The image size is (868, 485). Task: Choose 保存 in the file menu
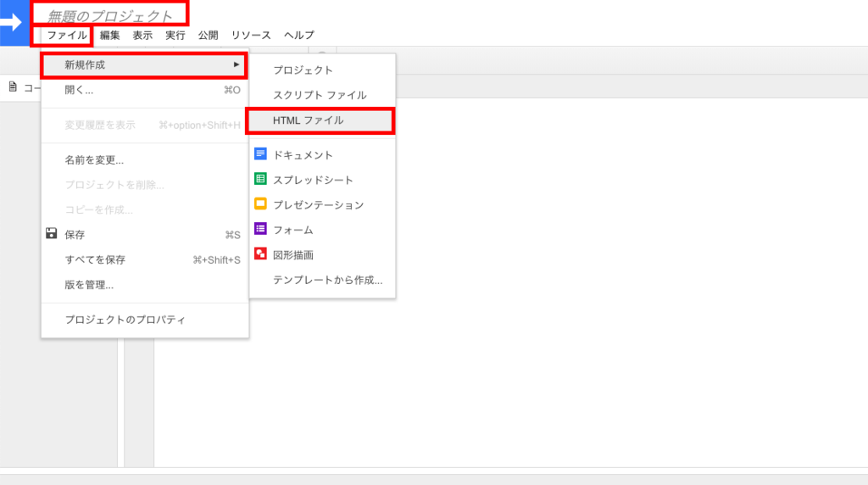144,235
